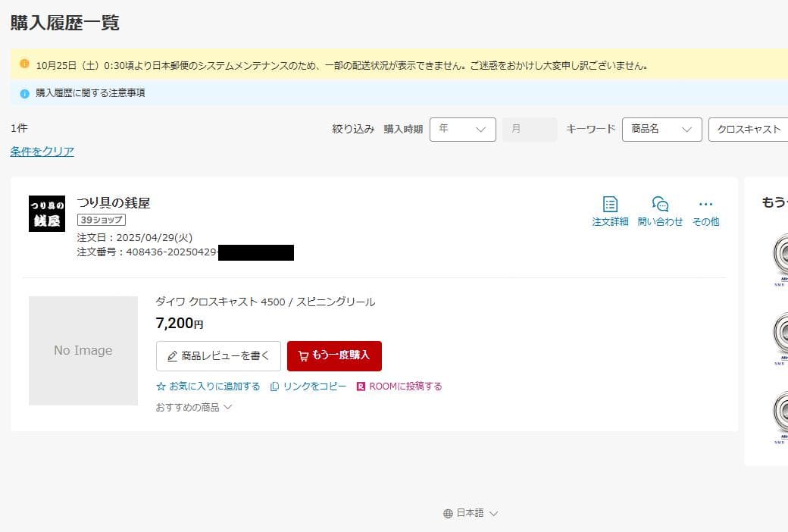Click the 7,200円 price text
788x532 pixels.
pos(180,324)
